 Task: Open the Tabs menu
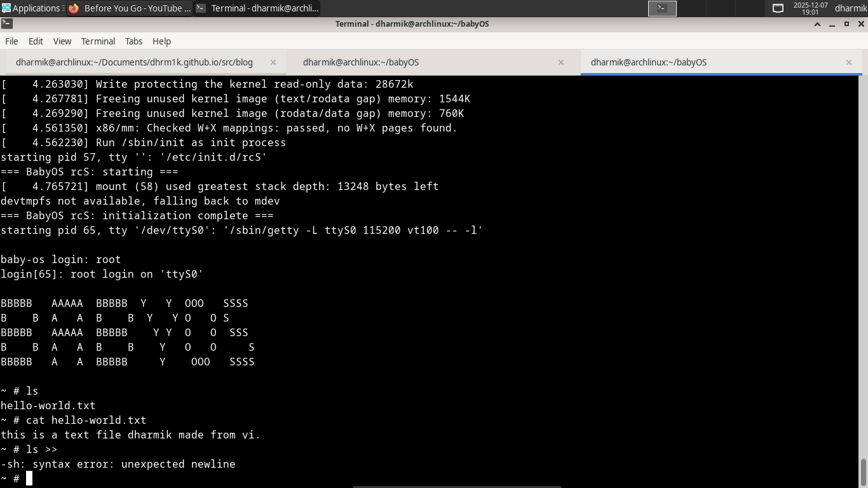click(x=133, y=41)
